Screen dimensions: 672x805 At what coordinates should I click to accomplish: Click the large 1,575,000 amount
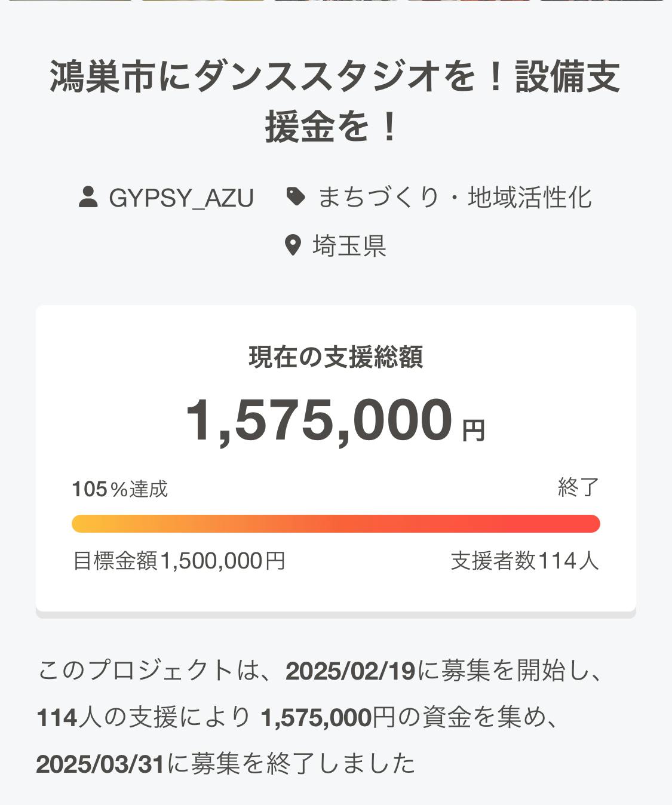(320, 420)
